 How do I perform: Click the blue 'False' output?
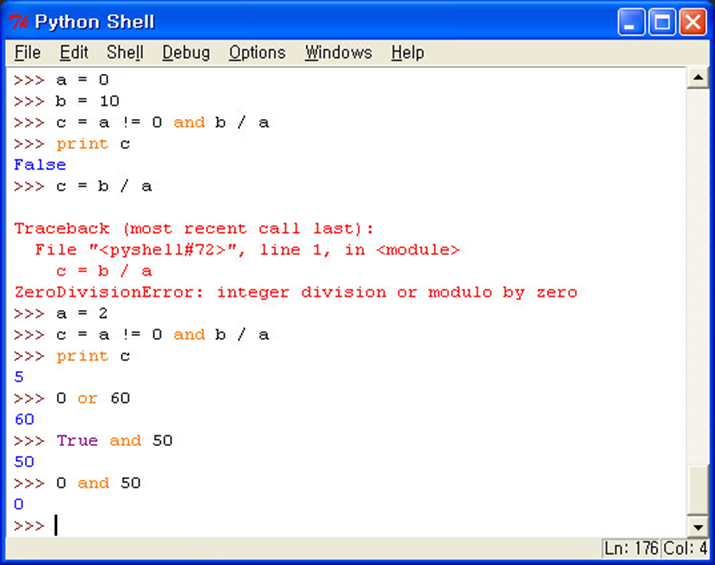click(x=40, y=165)
